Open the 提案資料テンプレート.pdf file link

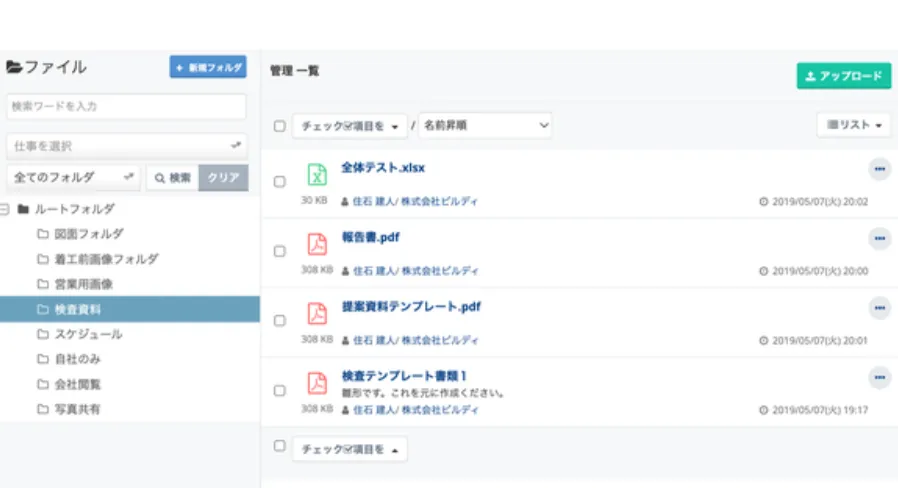tap(411, 306)
